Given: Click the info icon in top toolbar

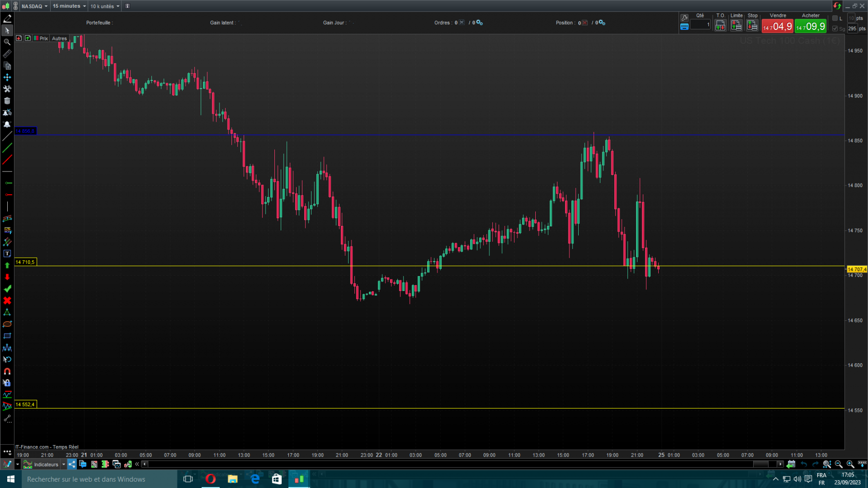Looking at the screenshot, I should tap(127, 6).
